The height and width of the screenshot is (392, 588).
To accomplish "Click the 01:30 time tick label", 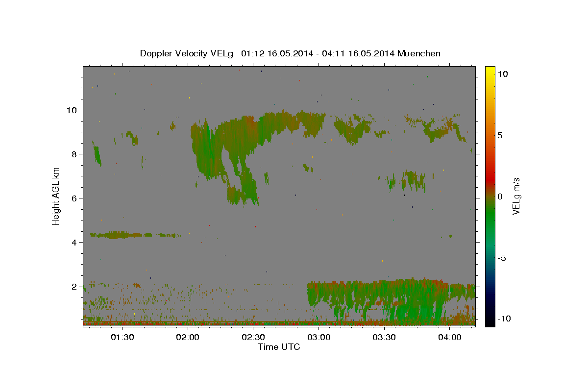I will 122,337.
